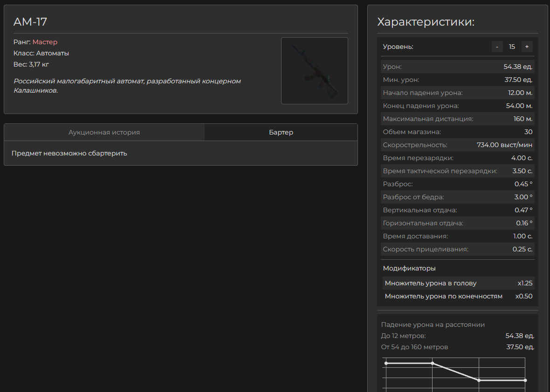Click the Урон: value 54.38 ед.
Image resolution: width=550 pixels, height=392 pixels.
[518, 67]
